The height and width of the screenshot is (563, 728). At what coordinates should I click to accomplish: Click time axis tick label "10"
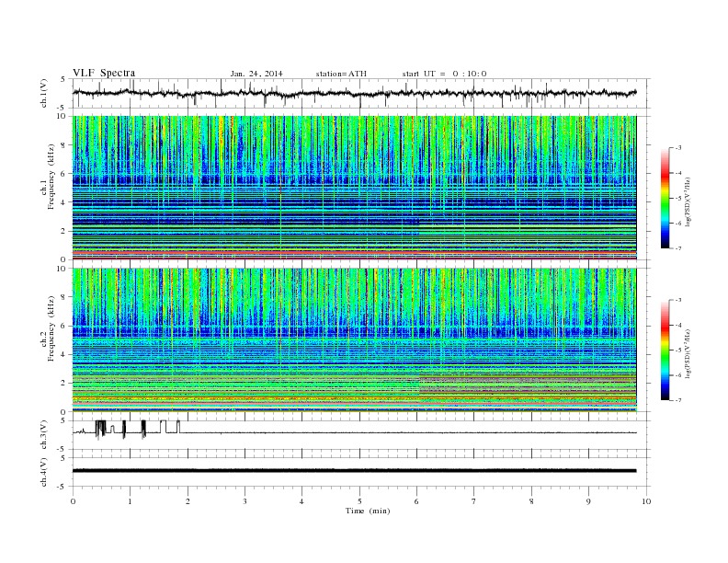(646, 501)
